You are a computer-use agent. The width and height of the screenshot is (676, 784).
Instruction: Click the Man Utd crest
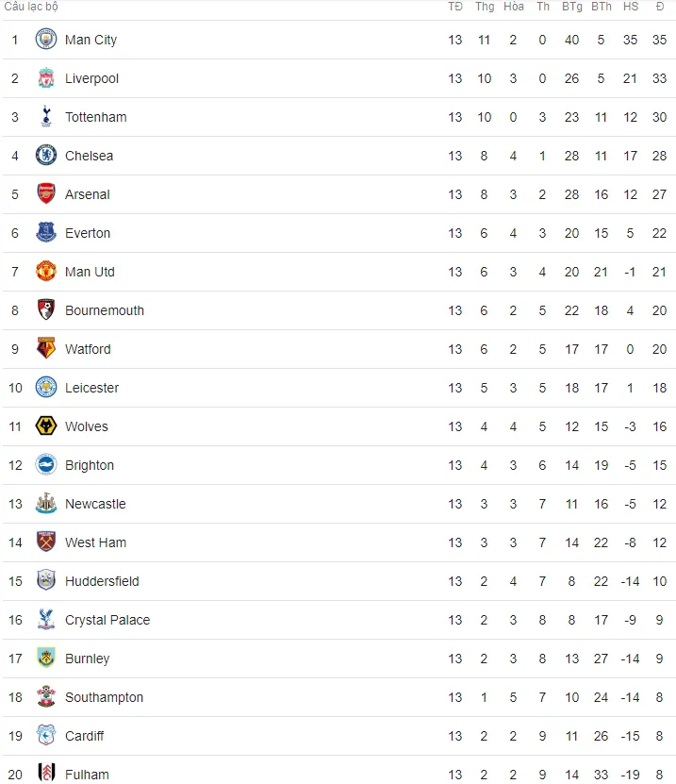46,271
